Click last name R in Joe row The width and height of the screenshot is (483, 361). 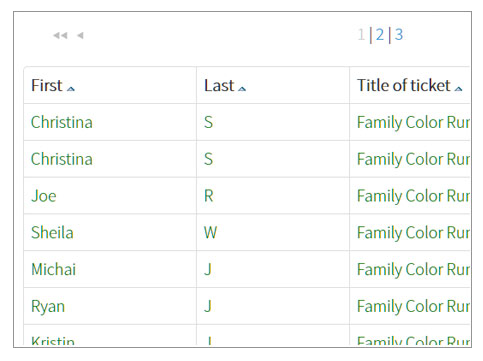tap(208, 196)
